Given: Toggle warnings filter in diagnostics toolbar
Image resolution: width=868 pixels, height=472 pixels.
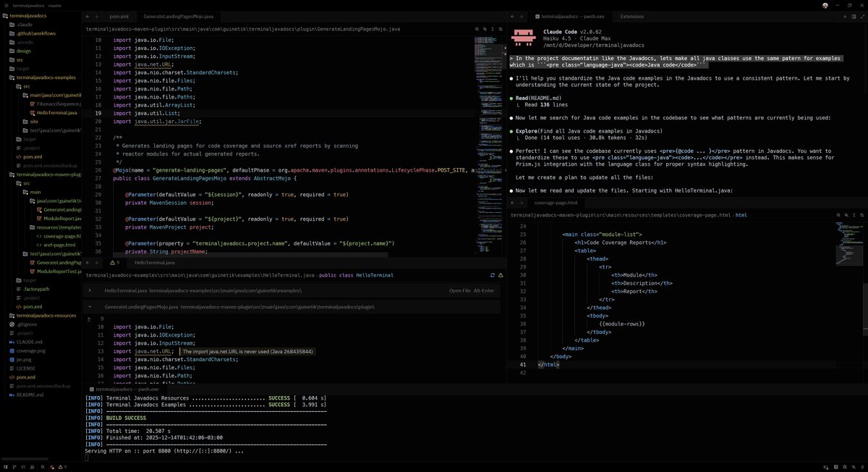Looking at the screenshot, I should pyautogui.click(x=501, y=275).
